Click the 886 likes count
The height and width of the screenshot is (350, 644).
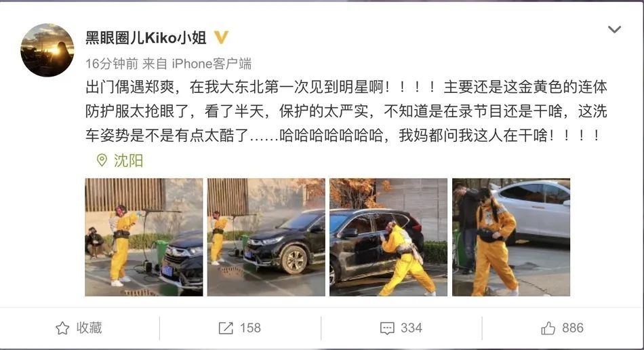573,328
